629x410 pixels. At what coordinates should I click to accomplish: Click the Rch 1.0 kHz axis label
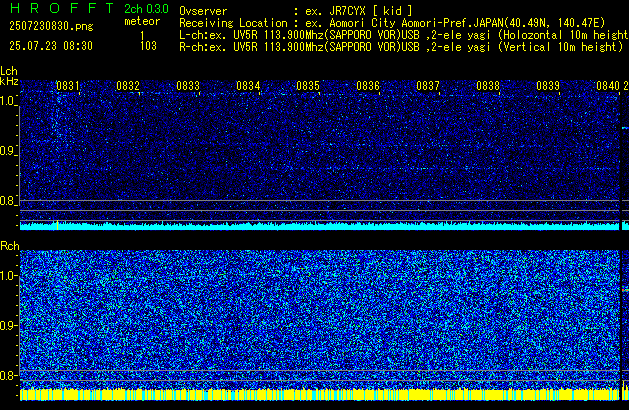pos(8,276)
